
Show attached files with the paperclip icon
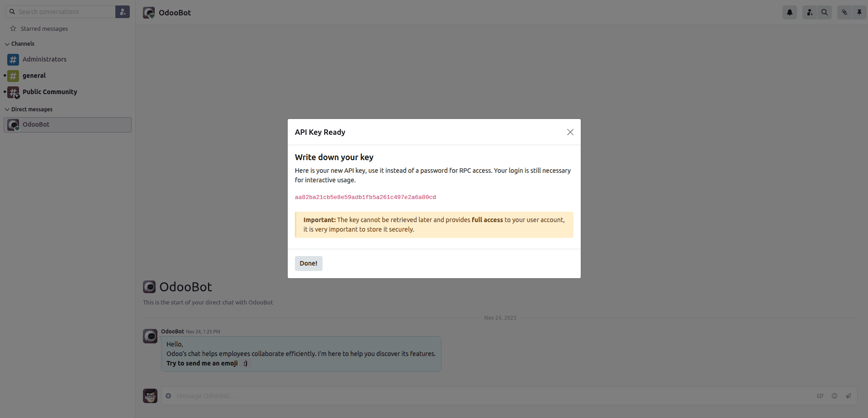[x=844, y=12]
